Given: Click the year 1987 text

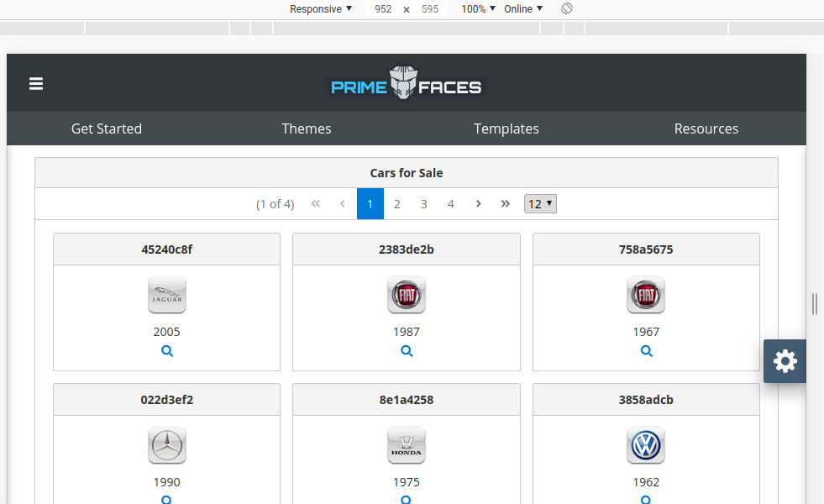Looking at the screenshot, I should click(407, 332).
